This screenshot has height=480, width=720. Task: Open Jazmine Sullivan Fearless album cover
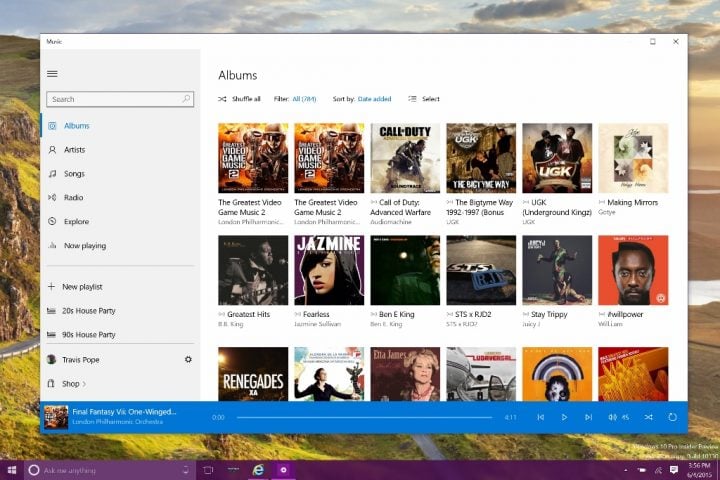tap(329, 270)
